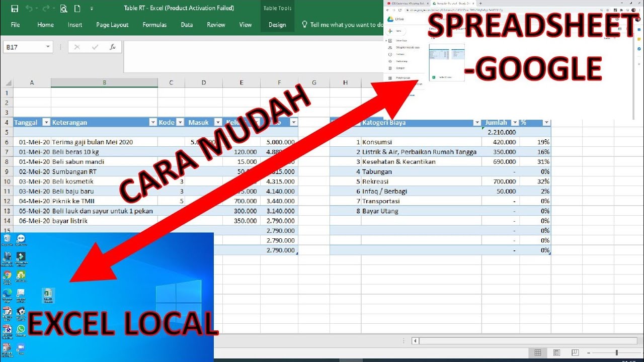
Task: Click the Insert Function fx icon
Action: click(x=112, y=47)
